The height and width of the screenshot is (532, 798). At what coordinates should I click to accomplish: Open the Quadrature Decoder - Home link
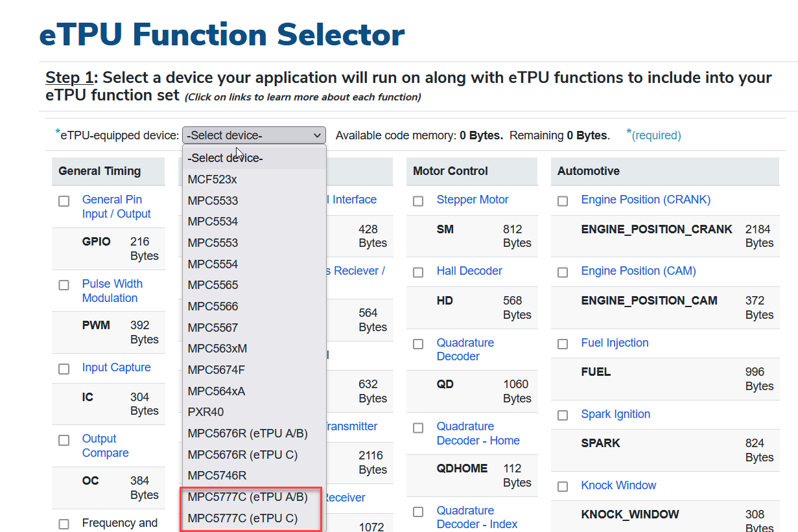[478, 433]
